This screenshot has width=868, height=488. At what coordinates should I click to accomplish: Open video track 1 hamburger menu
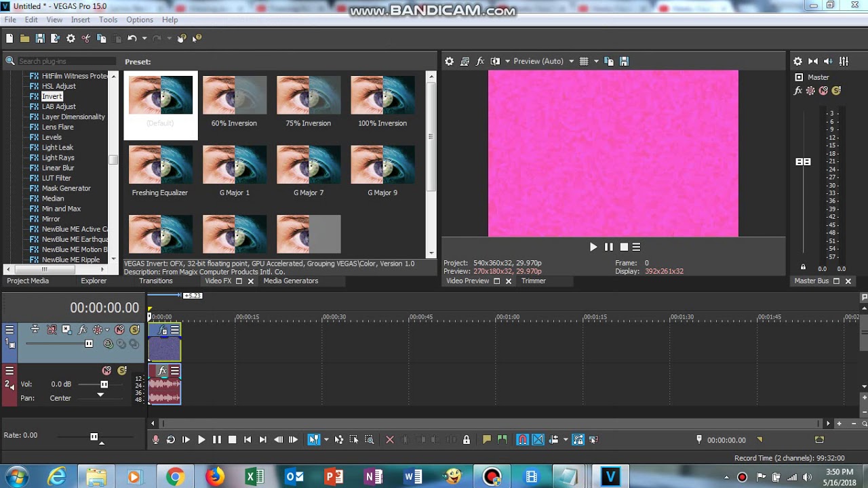pos(9,330)
